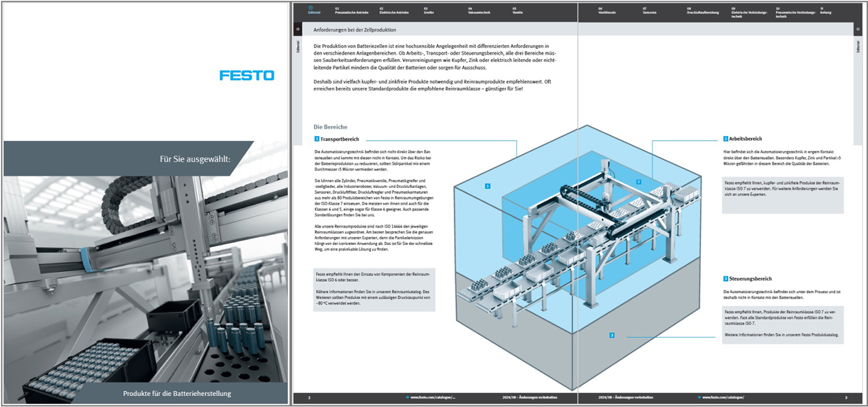Screen dimensions: 868x407
Task: Click the Festo logo on the cover
Action: (247, 76)
